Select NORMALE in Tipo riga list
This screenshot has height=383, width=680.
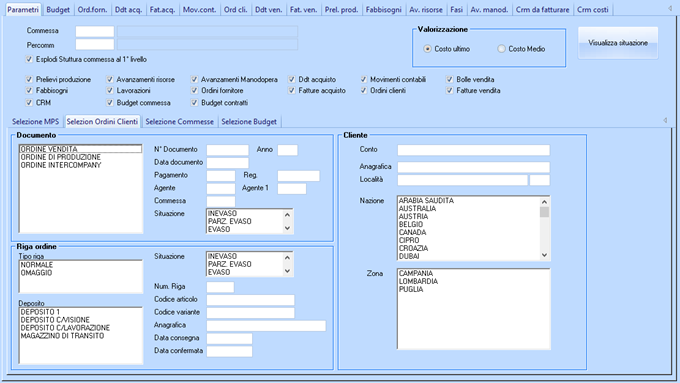click(x=81, y=265)
